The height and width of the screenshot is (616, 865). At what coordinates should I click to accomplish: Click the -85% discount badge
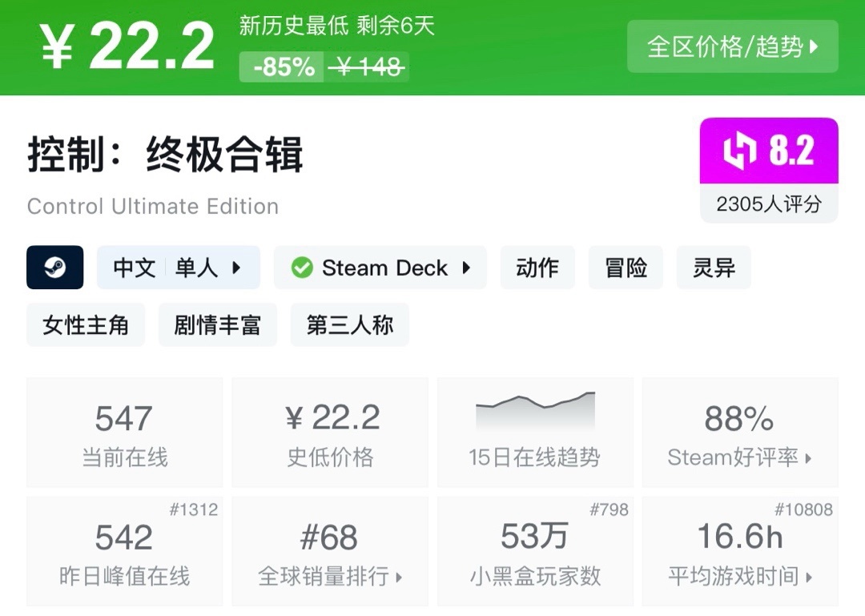point(284,67)
